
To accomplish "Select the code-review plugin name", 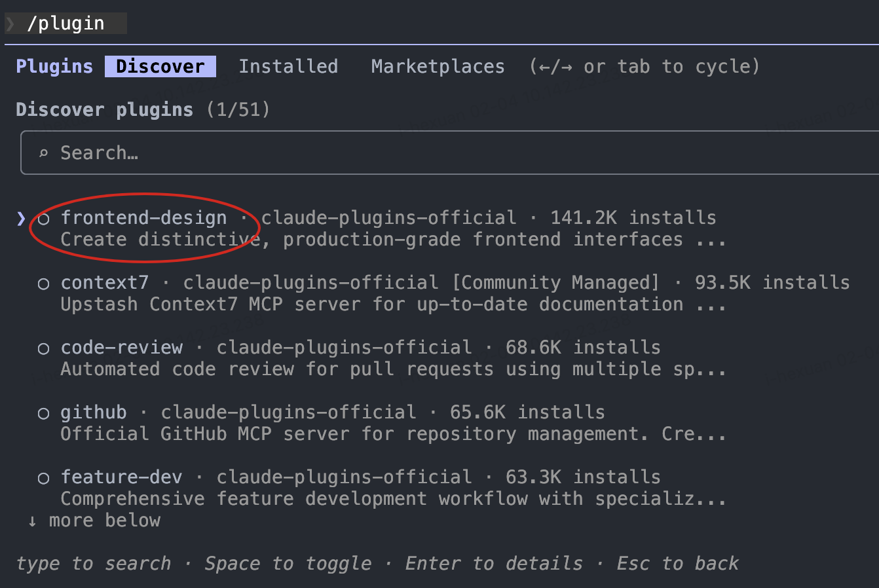I will 122,347.
